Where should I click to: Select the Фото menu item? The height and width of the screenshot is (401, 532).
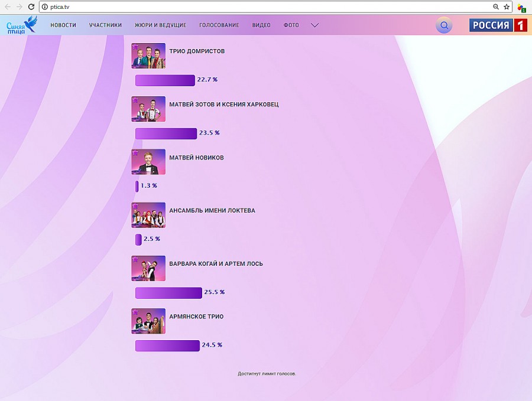click(291, 25)
